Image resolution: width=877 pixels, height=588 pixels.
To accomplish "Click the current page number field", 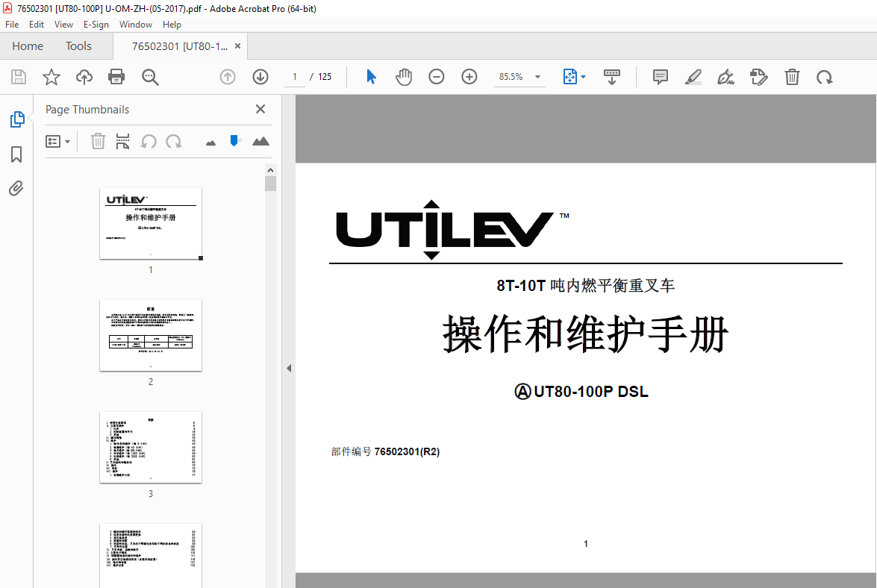I will coord(295,77).
